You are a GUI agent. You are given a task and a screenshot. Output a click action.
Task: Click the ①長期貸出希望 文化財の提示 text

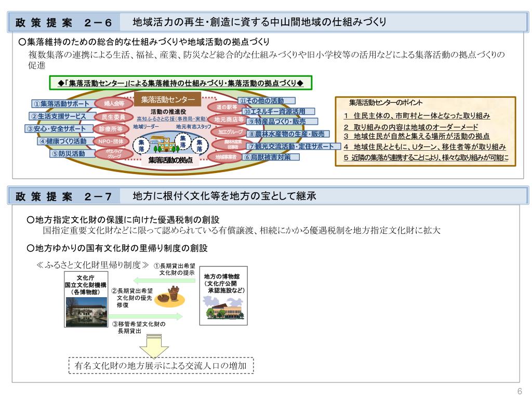[x=175, y=269]
